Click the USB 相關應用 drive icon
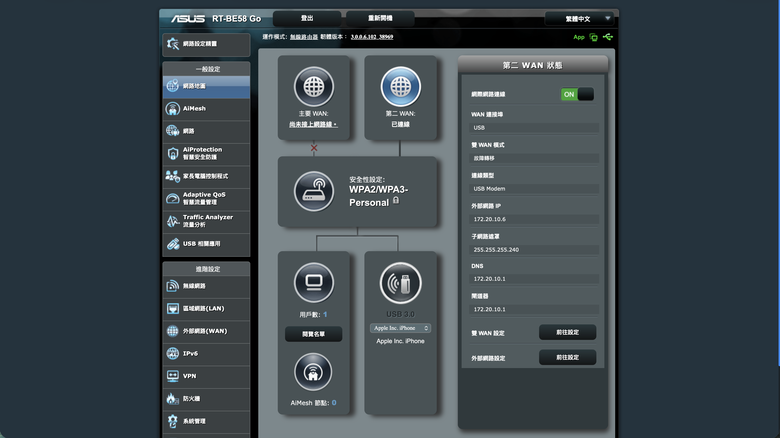This screenshot has width=780, height=438. tap(173, 244)
